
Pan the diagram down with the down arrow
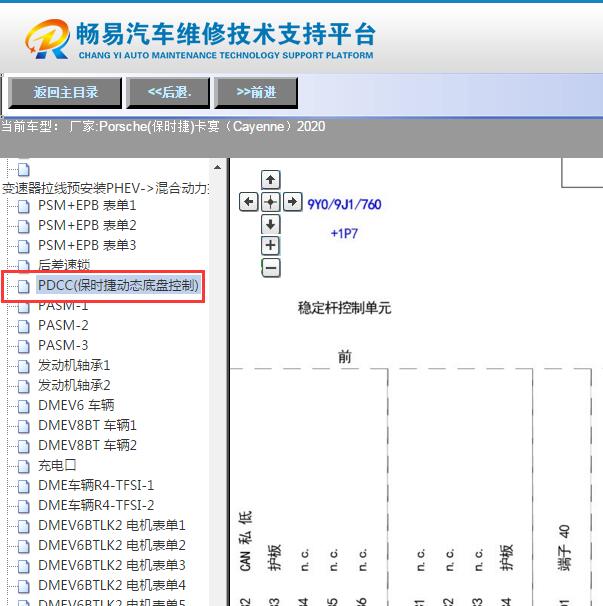[x=271, y=224]
